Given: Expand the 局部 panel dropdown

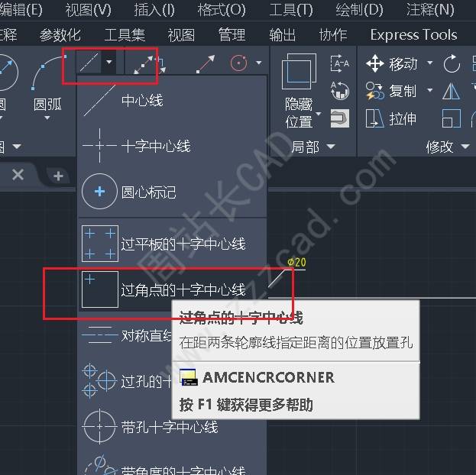Looking at the screenshot, I should coord(331,147).
